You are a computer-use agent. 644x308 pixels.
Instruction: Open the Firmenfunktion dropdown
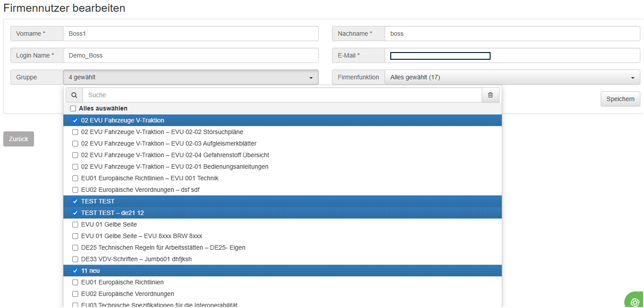512,77
